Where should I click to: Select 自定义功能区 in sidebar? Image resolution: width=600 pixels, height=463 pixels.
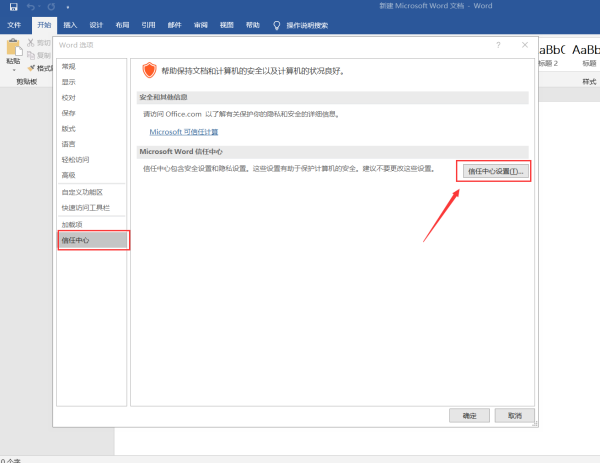pos(78,191)
